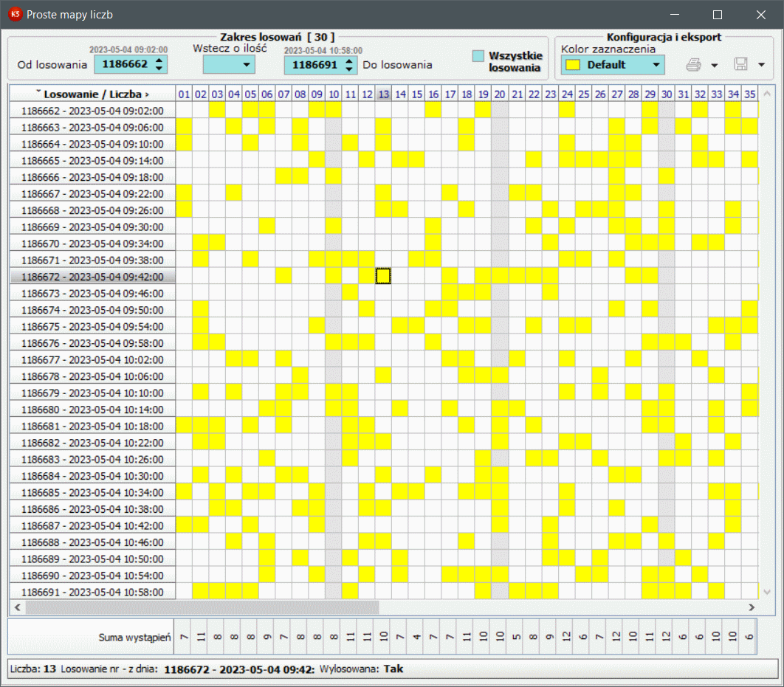Click the horizontal scrollbar right arrow
Image resolution: width=784 pixels, height=687 pixels.
[752, 607]
